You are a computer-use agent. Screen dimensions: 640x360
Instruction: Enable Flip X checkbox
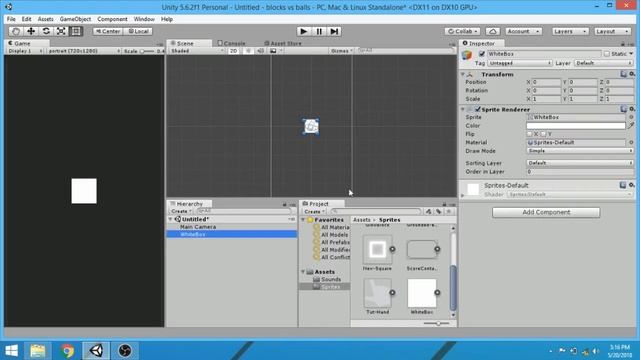point(529,134)
